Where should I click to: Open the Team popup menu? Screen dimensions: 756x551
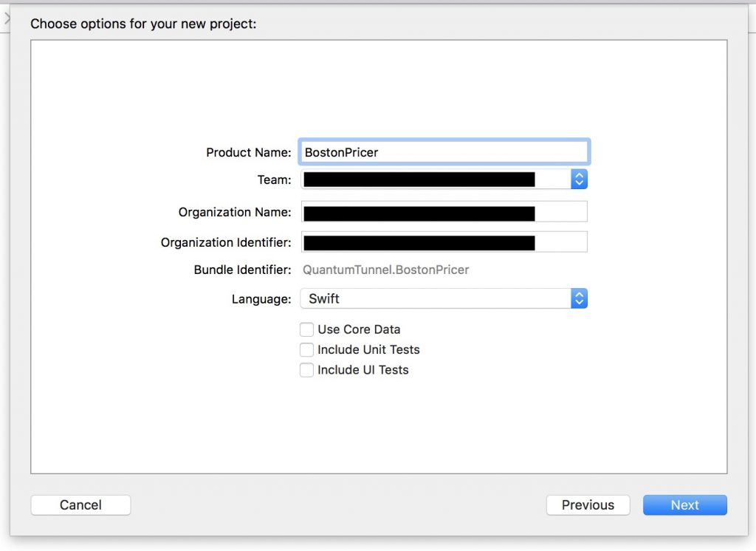click(x=436, y=179)
